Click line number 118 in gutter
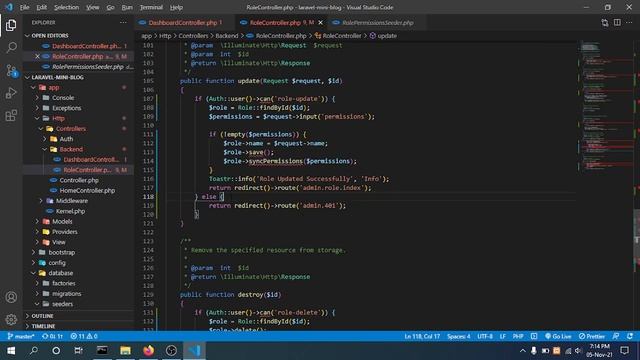The width and height of the screenshot is (640, 360). tap(149, 197)
